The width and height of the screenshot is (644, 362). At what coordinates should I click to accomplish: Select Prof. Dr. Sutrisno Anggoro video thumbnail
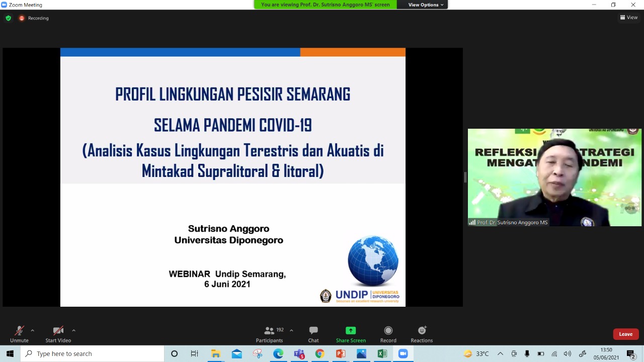[x=554, y=177]
